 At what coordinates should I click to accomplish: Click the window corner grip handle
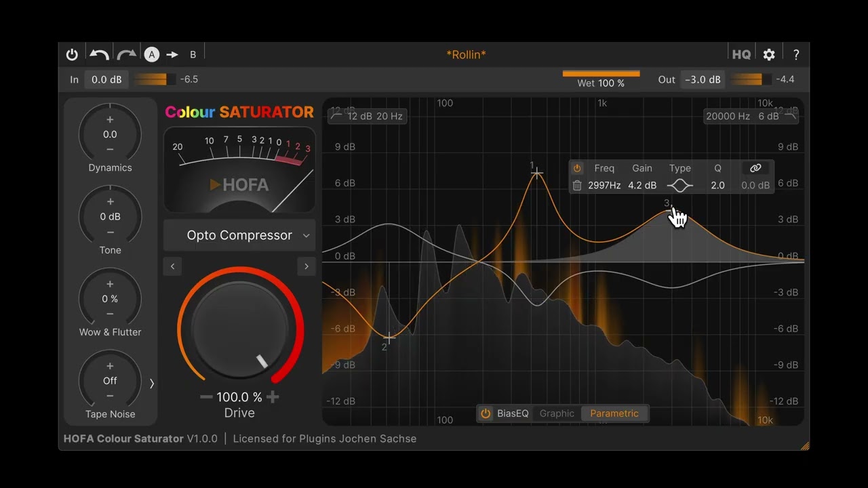pyautogui.click(x=805, y=445)
